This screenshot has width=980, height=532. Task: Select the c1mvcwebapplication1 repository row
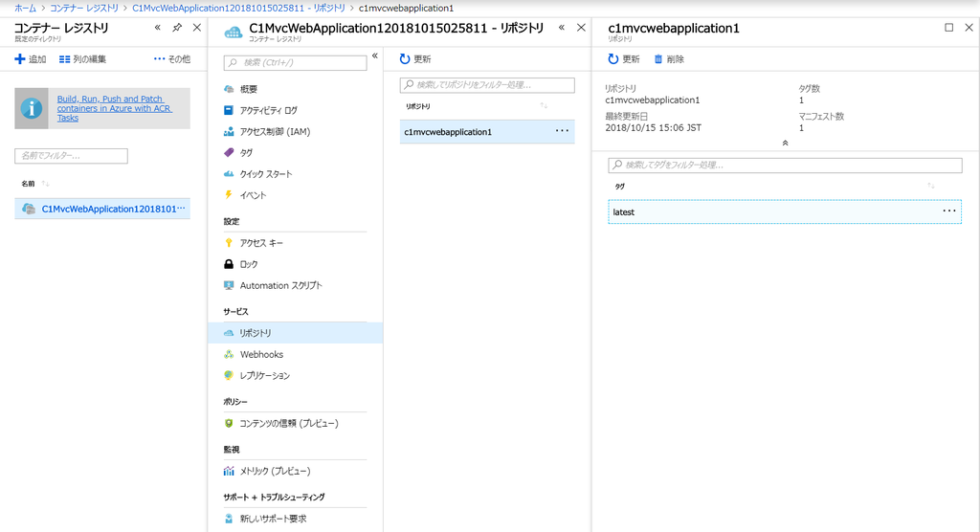[487, 132]
